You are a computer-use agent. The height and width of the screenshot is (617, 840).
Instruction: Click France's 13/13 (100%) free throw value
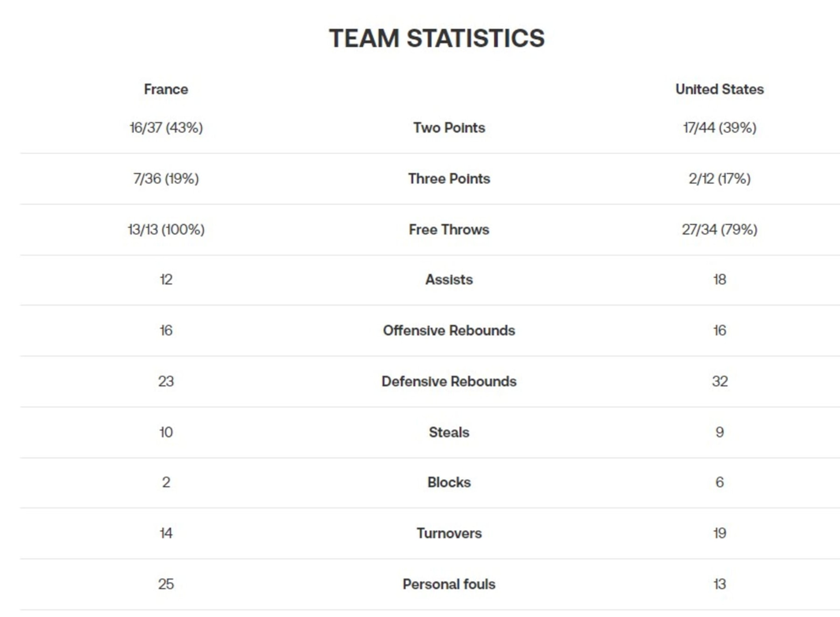166,229
